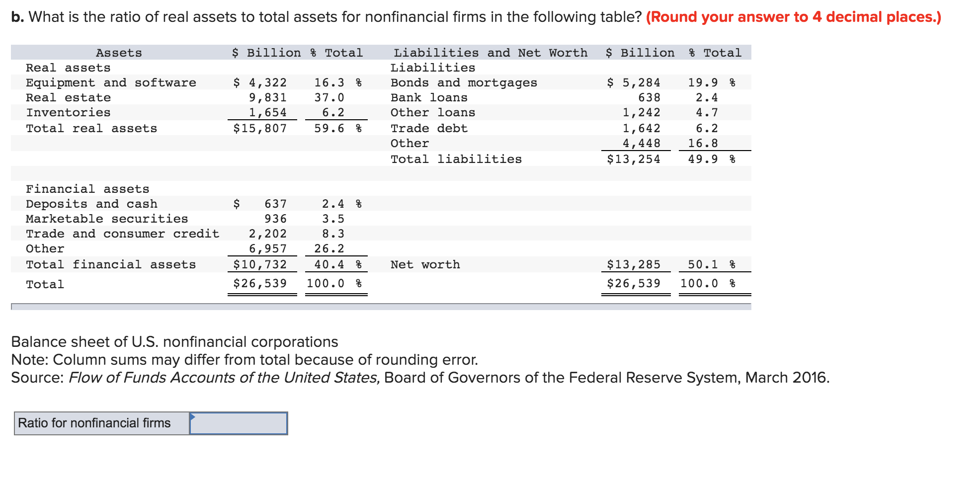Click the $13,285 net worth value

coord(634,264)
